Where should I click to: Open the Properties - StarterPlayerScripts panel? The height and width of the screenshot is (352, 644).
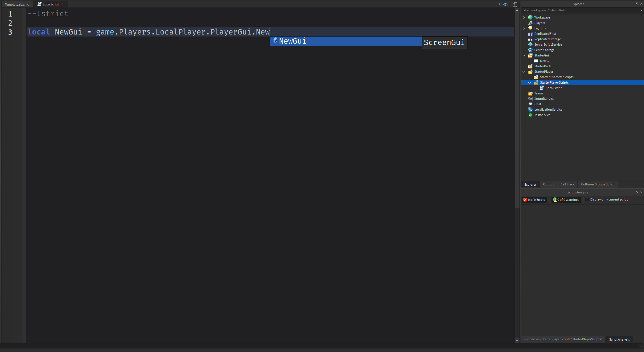563,339
